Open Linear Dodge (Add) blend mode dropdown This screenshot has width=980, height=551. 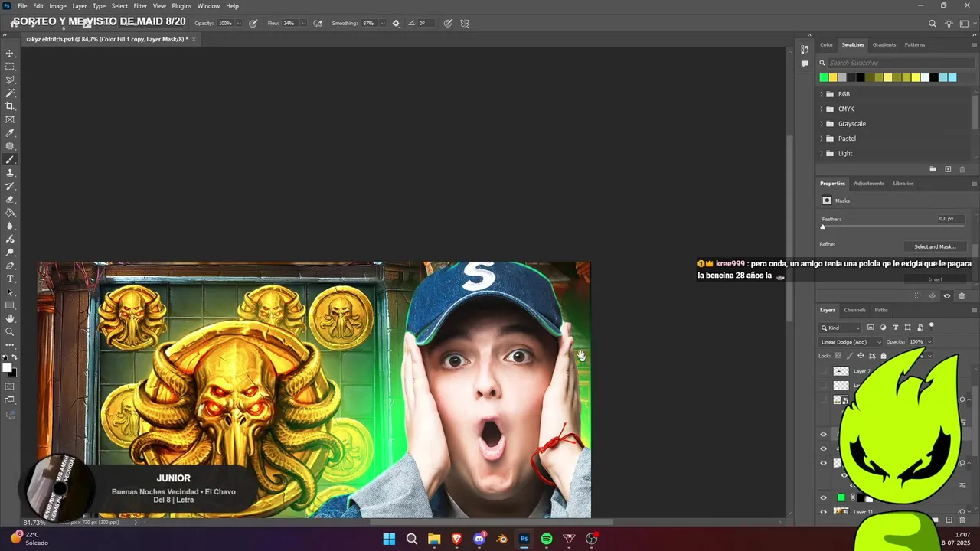(850, 342)
